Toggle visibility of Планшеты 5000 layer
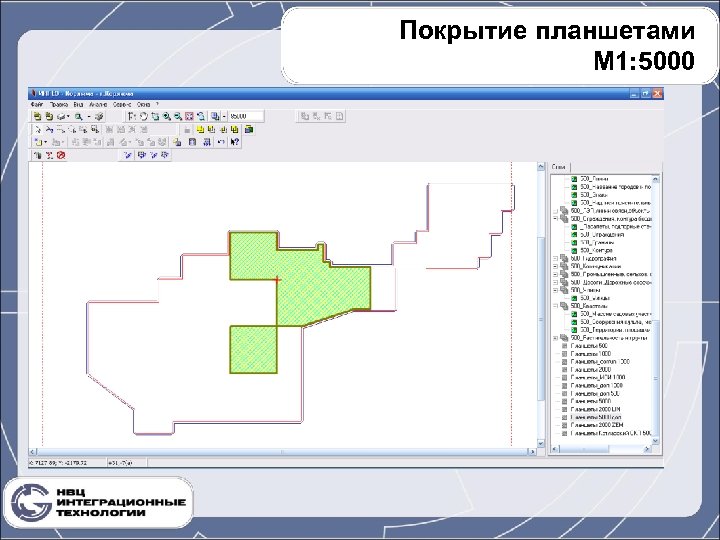The image size is (720, 540). 565,401
